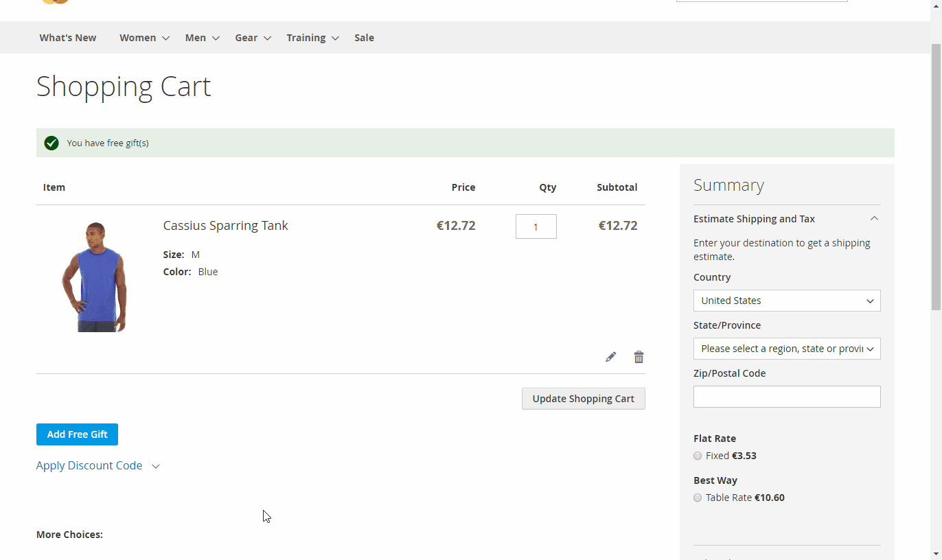Click the quantity field for cart item
The width and height of the screenshot is (942, 560).
click(536, 226)
